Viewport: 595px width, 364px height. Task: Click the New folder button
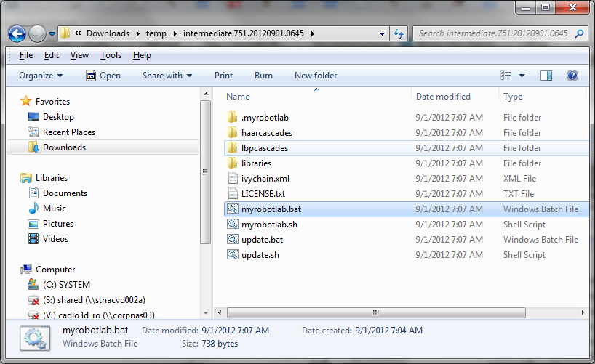coord(316,76)
